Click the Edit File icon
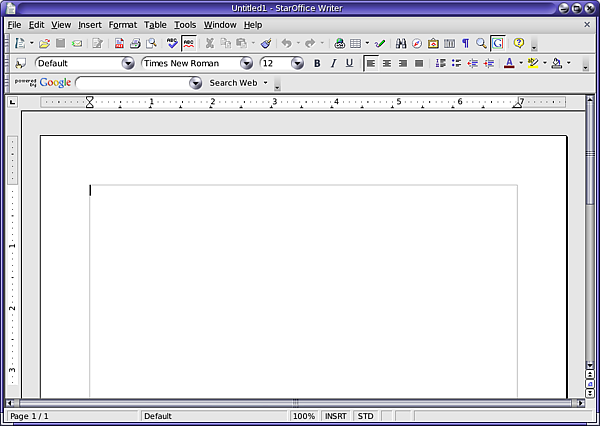600x426 pixels. 98,43
